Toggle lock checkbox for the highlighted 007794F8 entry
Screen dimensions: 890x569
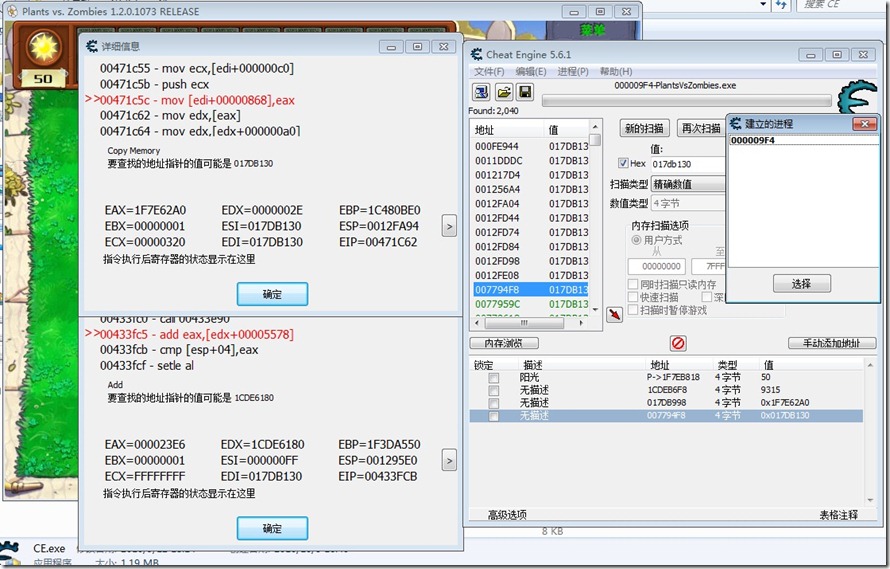pyautogui.click(x=493, y=416)
